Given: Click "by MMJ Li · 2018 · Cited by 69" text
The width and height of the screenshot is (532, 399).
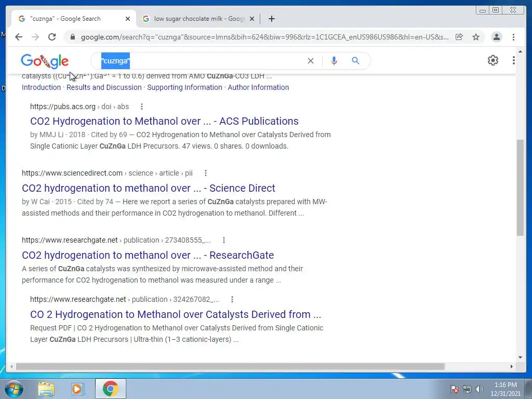Looking at the screenshot, I should pos(79,135).
